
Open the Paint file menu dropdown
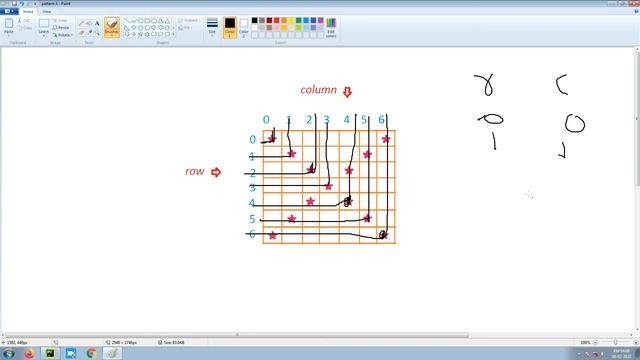pos(9,11)
